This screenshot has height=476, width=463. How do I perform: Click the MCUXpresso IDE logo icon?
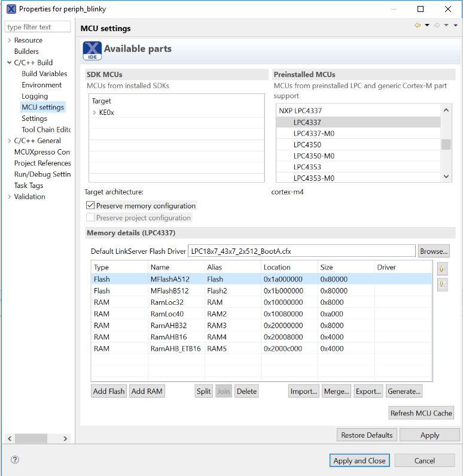pos(92,50)
